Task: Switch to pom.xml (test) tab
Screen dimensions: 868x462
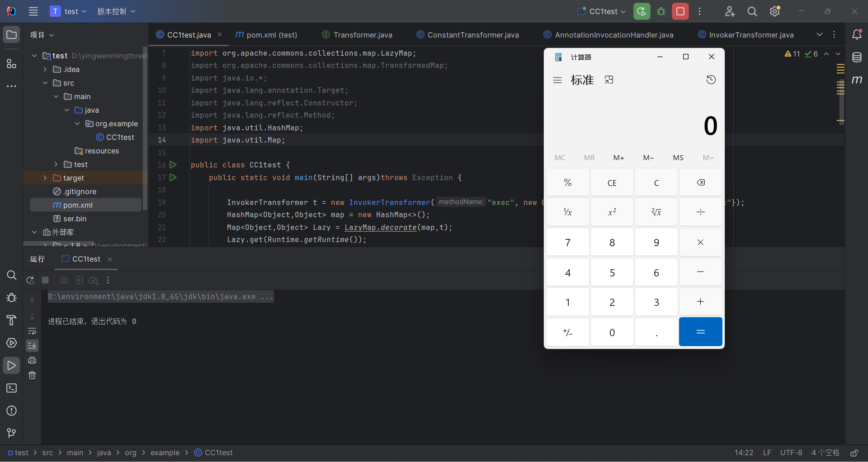Action: (x=266, y=35)
